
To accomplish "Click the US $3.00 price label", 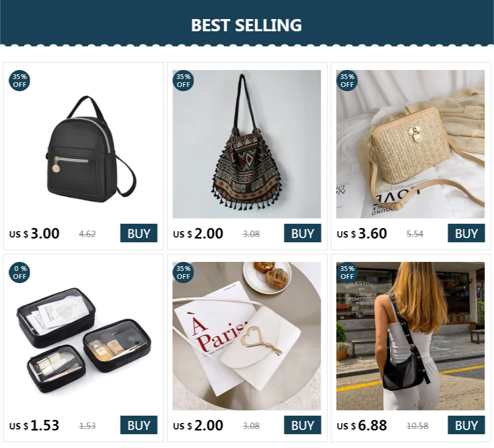I will pyautogui.click(x=34, y=233).
